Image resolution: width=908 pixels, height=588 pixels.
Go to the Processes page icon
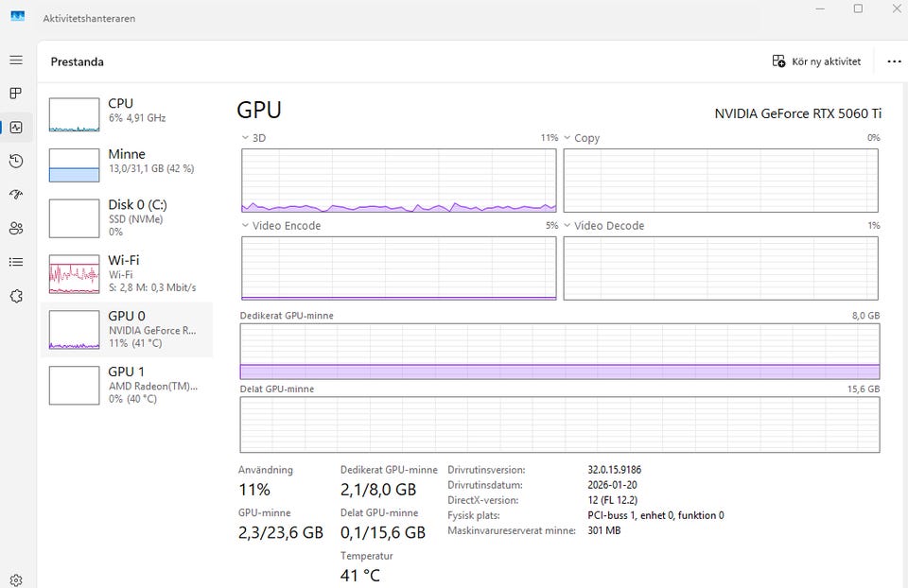(x=16, y=94)
